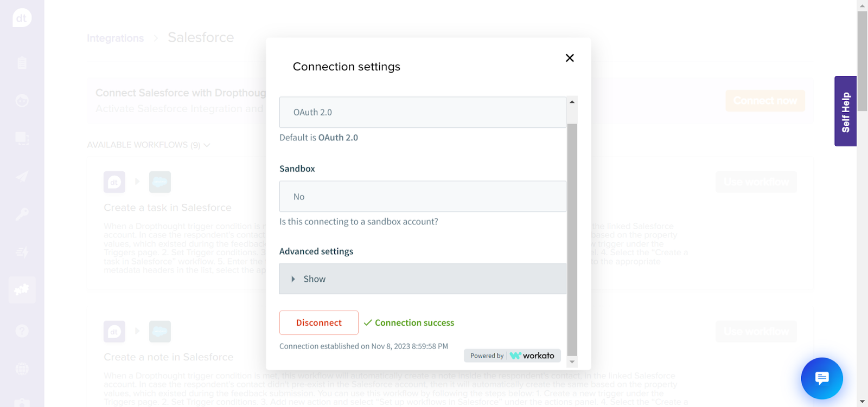
Task: Click the Dropthought logo in sidebar
Action: [x=22, y=18]
